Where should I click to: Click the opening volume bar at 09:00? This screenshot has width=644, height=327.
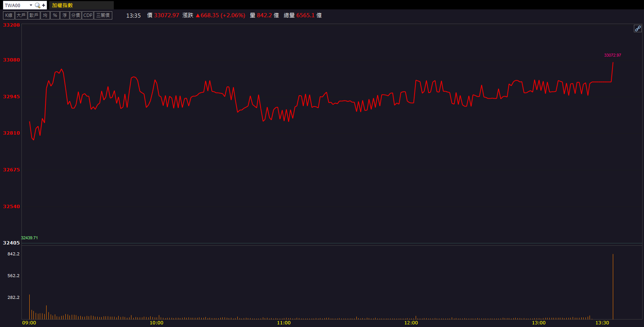[29, 307]
